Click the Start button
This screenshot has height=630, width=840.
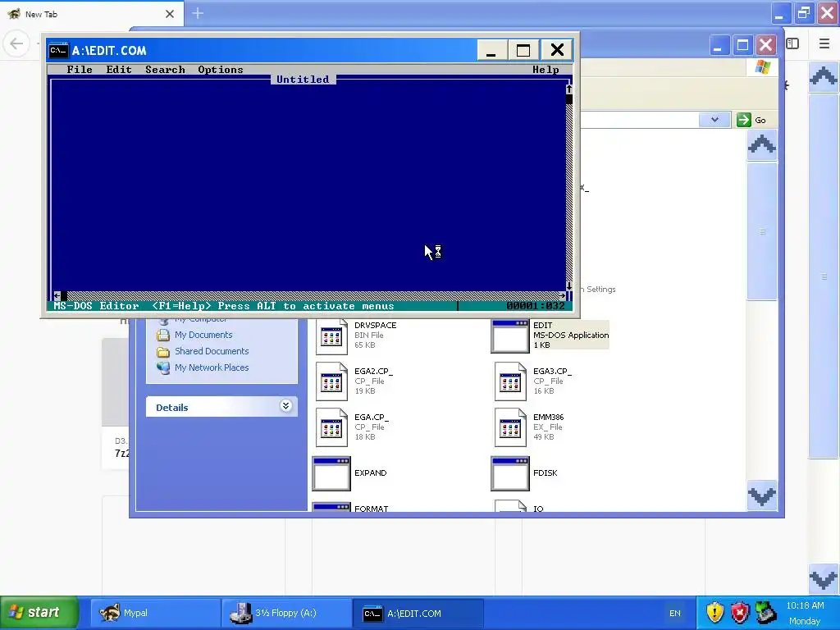tap(39, 612)
